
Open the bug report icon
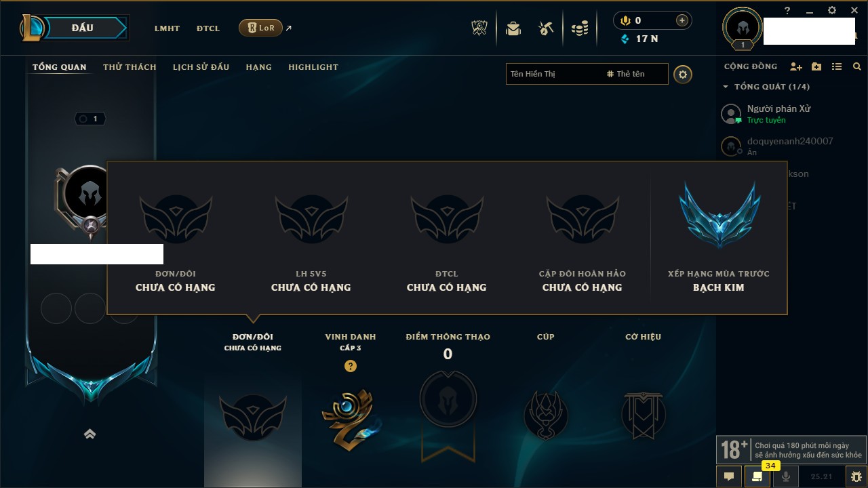(x=856, y=476)
